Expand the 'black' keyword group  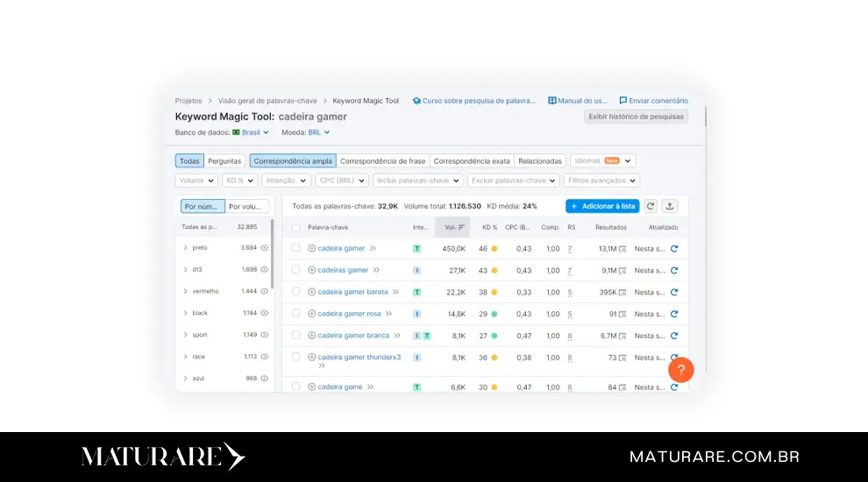pyautogui.click(x=186, y=313)
